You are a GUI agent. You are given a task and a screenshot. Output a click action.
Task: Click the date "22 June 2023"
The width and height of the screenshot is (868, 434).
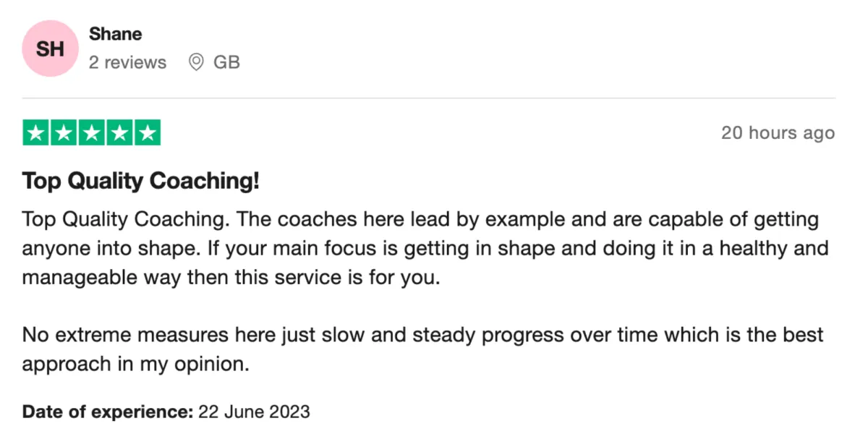click(254, 412)
